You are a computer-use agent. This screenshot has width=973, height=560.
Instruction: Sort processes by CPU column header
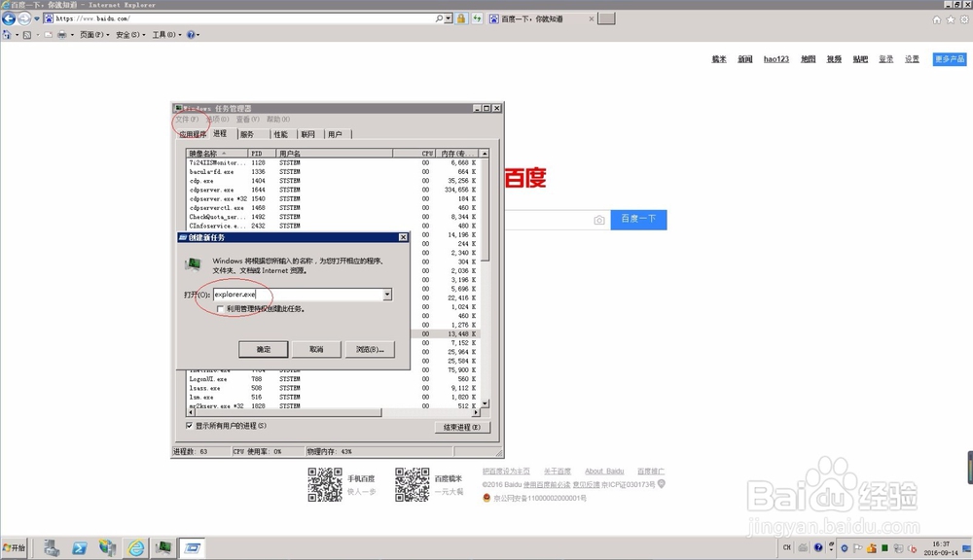(x=414, y=154)
